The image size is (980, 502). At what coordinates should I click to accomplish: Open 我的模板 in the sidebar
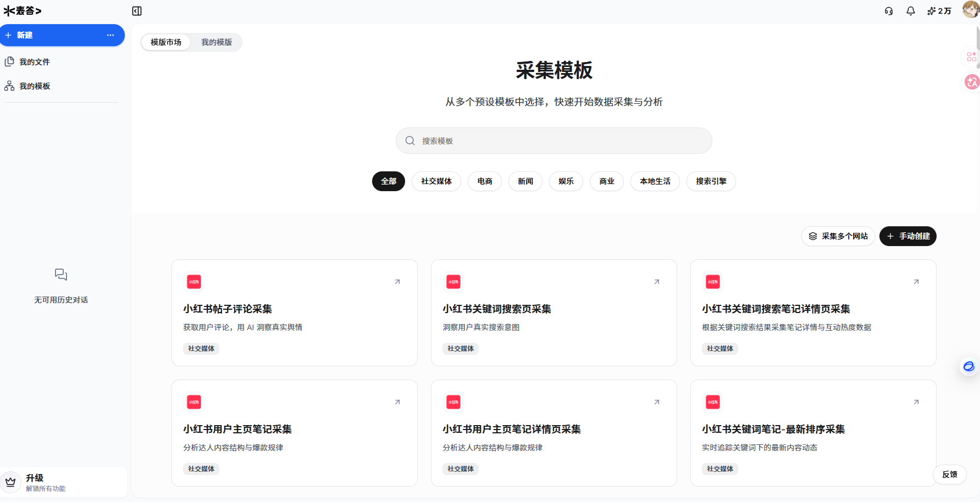[34, 86]
